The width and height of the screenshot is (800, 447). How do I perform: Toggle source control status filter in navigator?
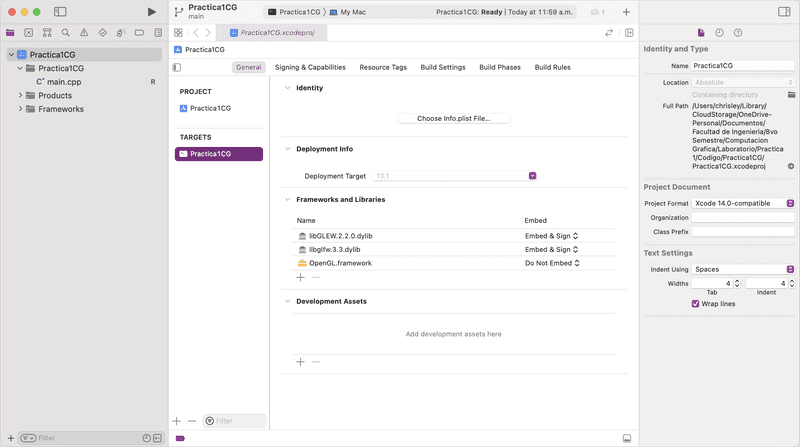(158, 438)
